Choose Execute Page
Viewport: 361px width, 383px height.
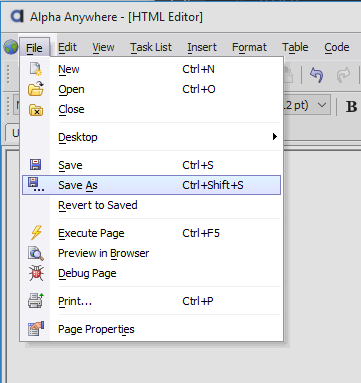tap(152, 233)
